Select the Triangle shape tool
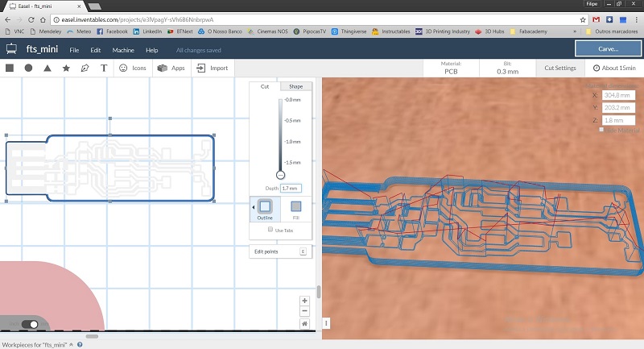The height and width of the screenshot is (349, 644). (47, 68)
